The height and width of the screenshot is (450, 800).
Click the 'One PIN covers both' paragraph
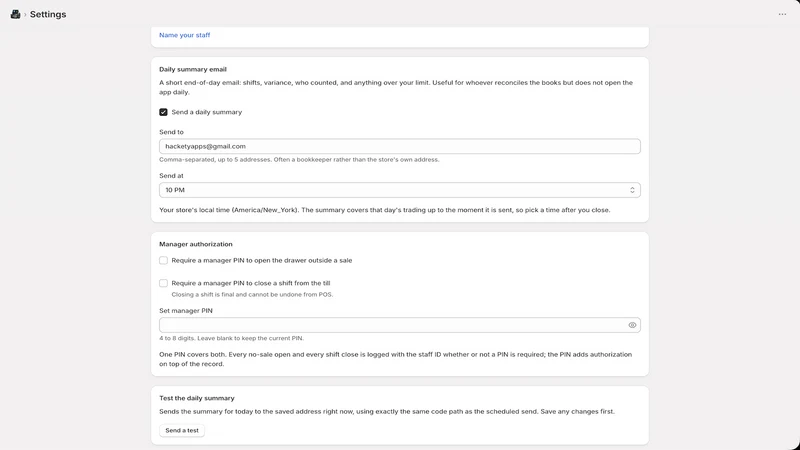(x=395, y=359)
